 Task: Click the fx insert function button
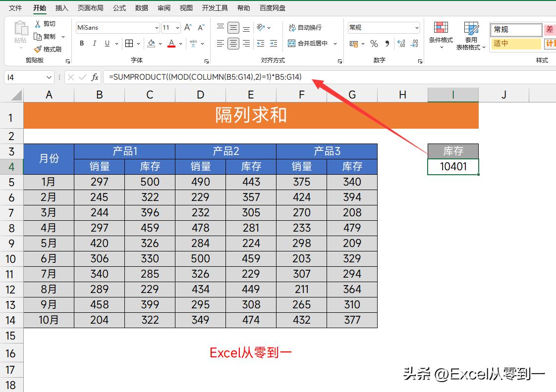94,77
